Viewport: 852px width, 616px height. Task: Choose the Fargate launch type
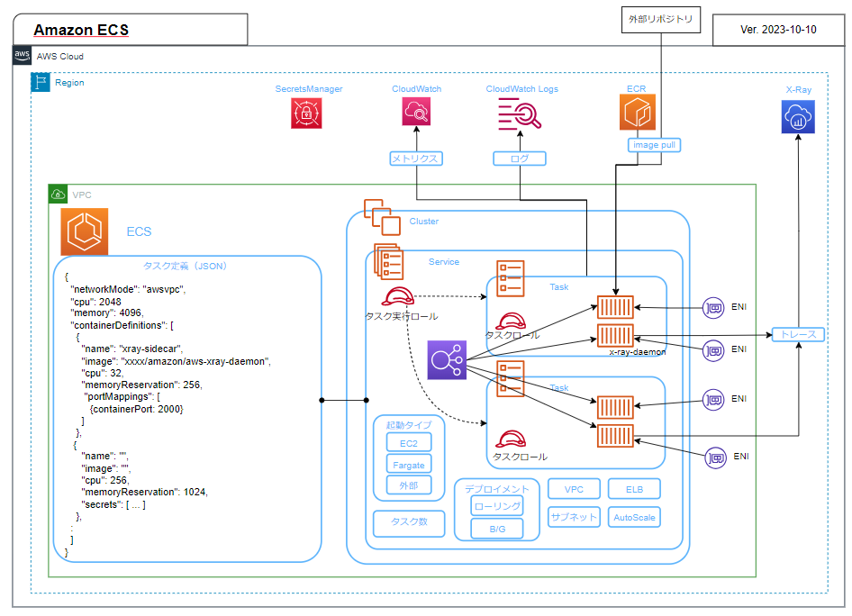pos(408,464)
